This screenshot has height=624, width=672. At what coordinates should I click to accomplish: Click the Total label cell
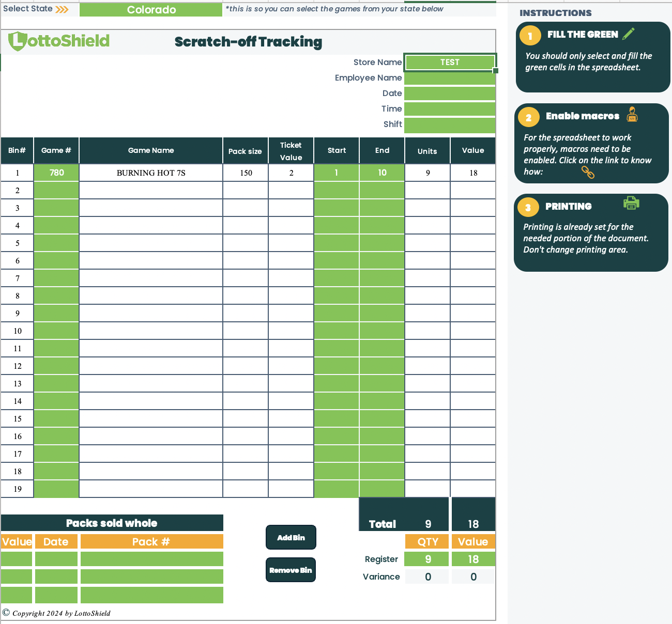[382, 524]
